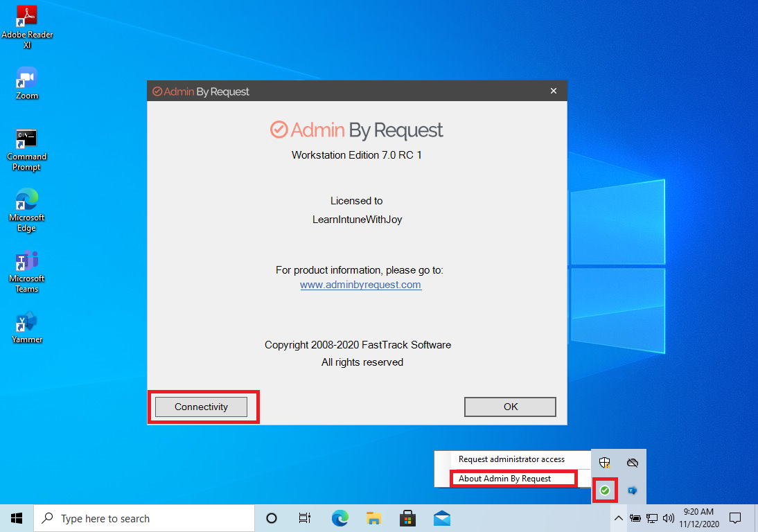This screenshot has width=758, height=532.
Task: Click the Show desktop sliver on the taskbar
Action: pyautogui.click(x=756, y=518)
